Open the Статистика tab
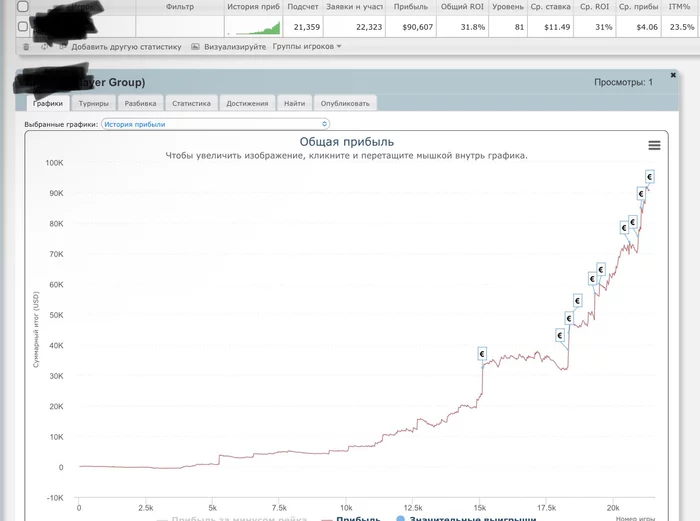 click(191, 103)
